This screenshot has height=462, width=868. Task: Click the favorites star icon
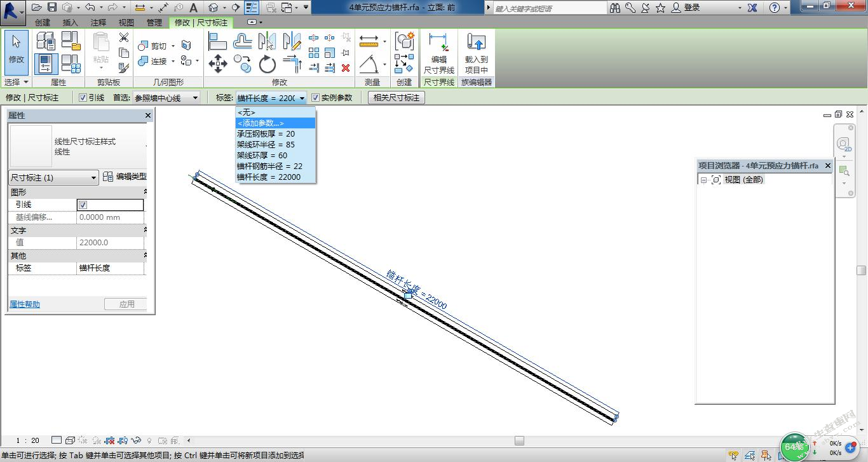(x=661, y=8)
